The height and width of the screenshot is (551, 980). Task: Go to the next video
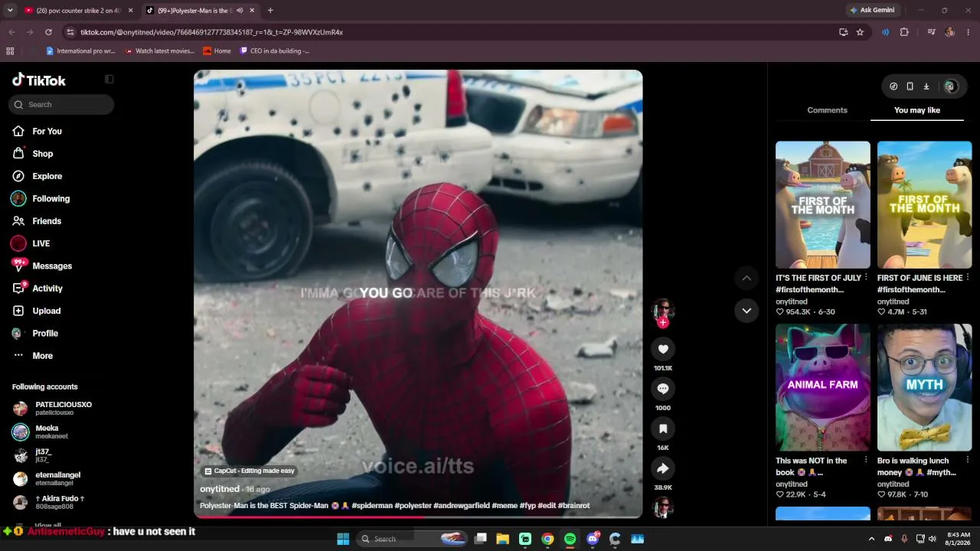click(746, 311)
